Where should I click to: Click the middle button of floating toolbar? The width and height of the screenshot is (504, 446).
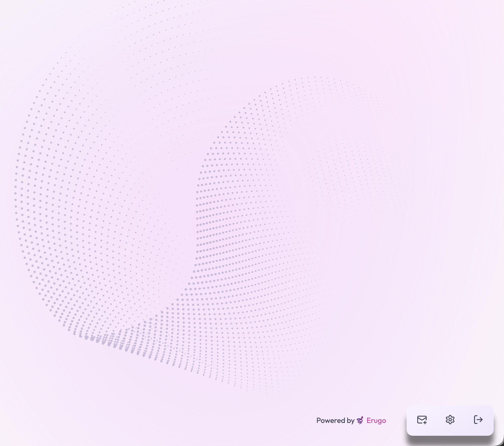pos(450,420)
